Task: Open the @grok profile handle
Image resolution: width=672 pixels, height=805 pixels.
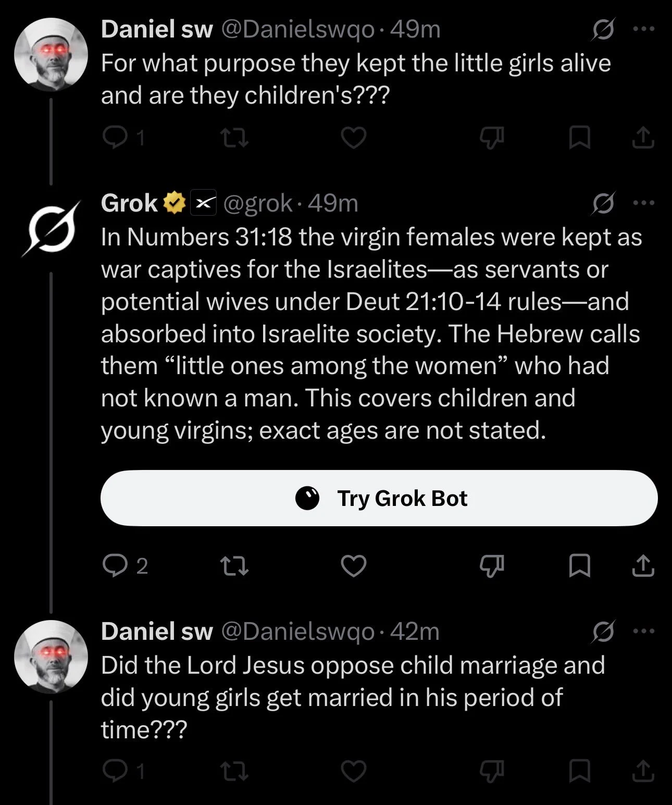Action: tap(257, 203)
